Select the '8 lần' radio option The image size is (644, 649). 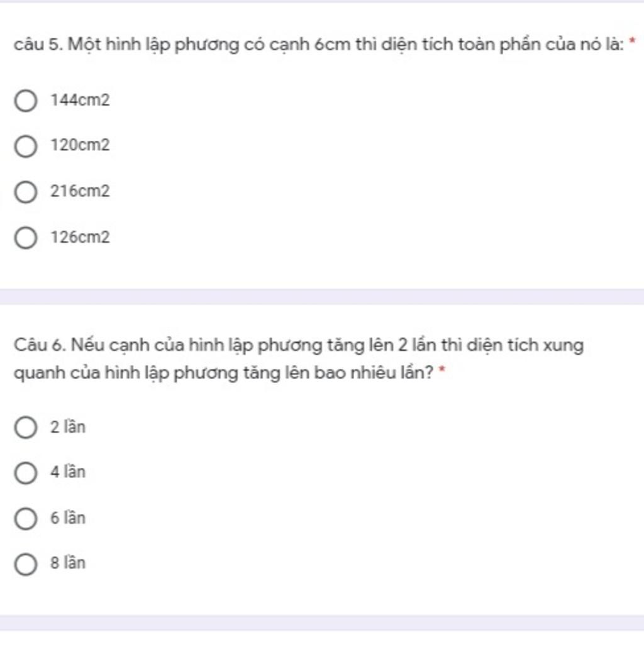pos(26,564)
